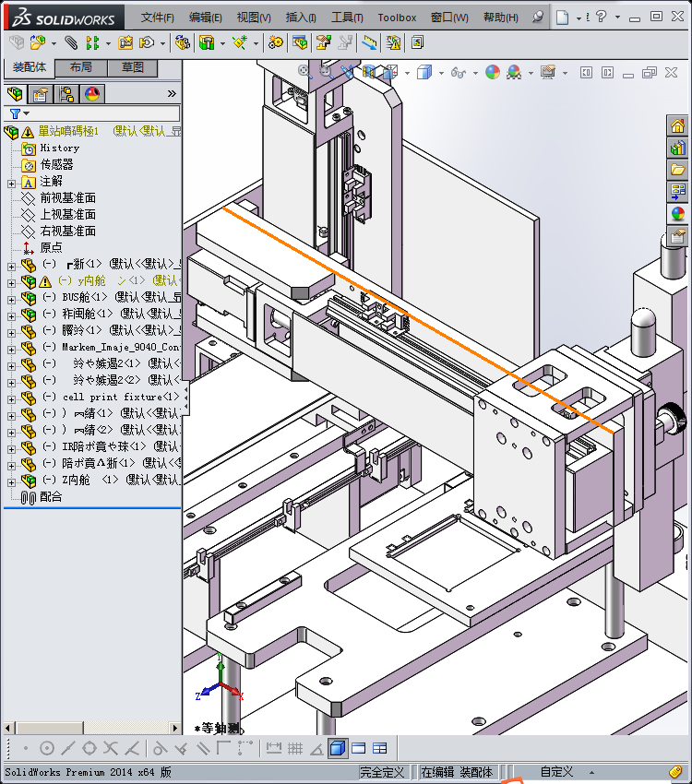The width and height of the screenshot is (692, 784).
Task: Open the 视图(V) menu
Action: click(254, 18)
